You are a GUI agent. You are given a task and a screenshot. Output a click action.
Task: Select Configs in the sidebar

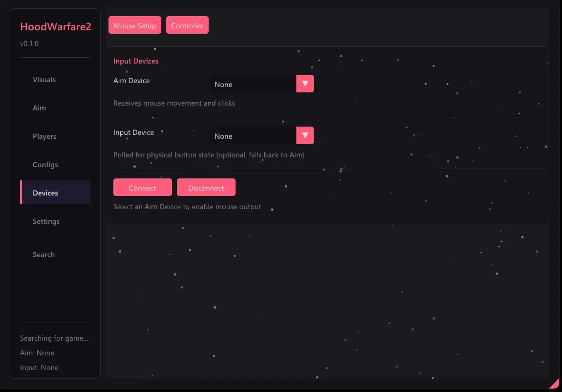[x=55, y=164]
